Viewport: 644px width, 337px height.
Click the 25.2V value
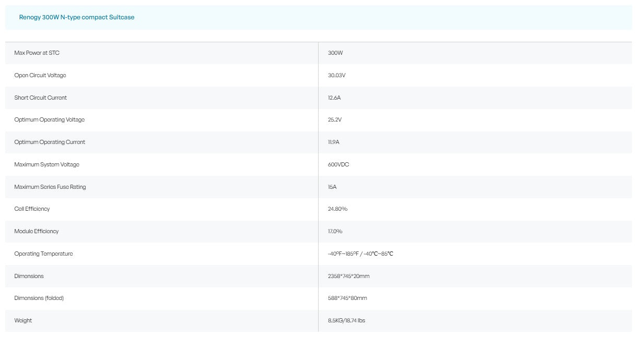coord(335,120)
